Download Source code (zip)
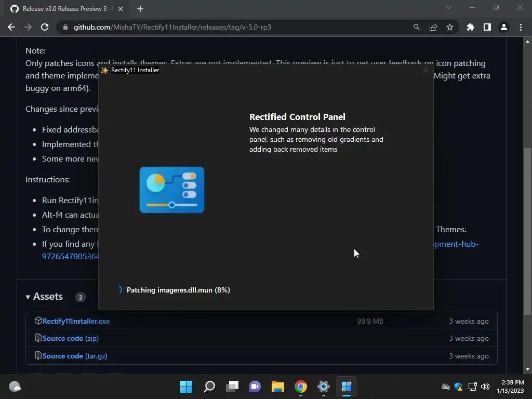The image size is (532, 399). coord(71,339)
